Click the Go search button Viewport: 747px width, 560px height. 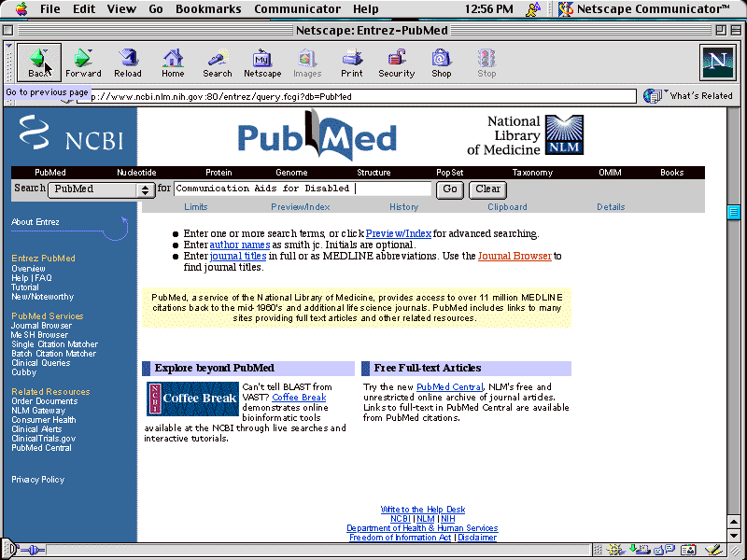(450, 189)
